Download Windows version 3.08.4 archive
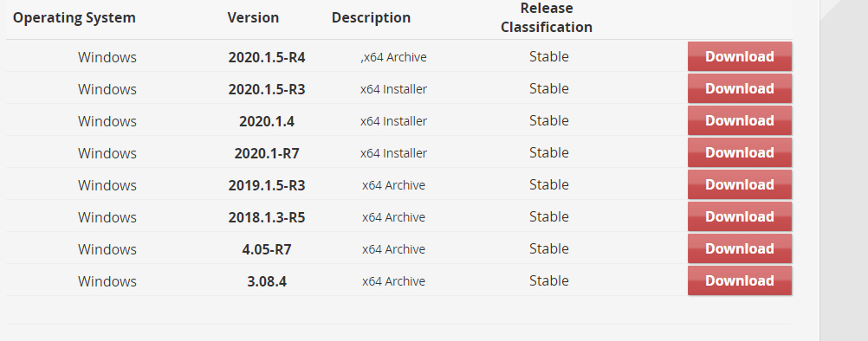This screenshot has height=341, width=868. click(x=740, y=280)
